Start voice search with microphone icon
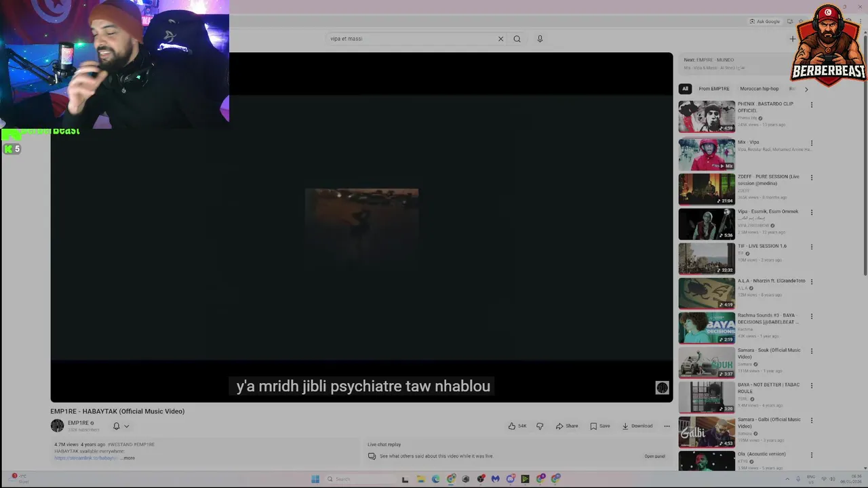868x488 pixels. click(540, 39)
